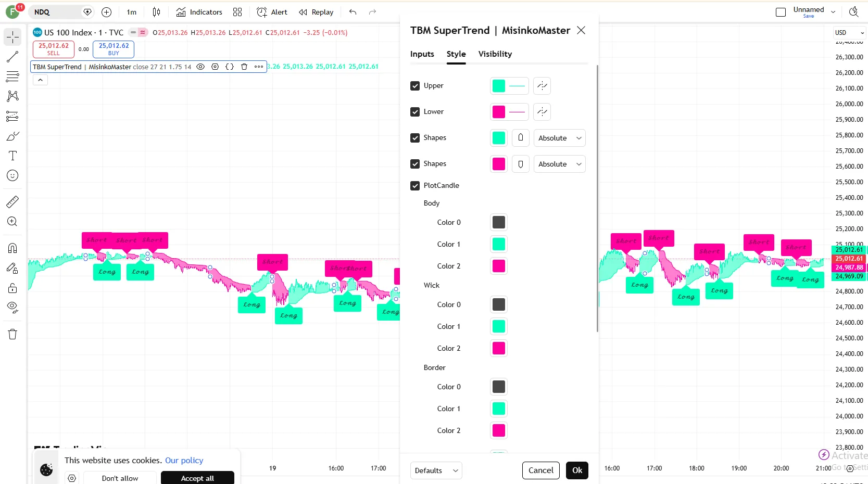Open the layout templates grid
868x484 pixels.
tap(237, 12)
